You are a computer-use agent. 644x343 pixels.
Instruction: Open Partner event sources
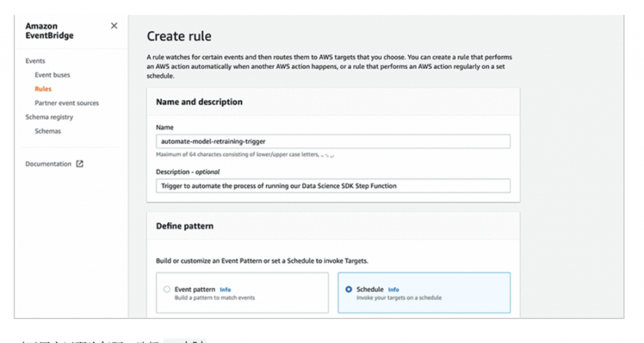point(67,103)
